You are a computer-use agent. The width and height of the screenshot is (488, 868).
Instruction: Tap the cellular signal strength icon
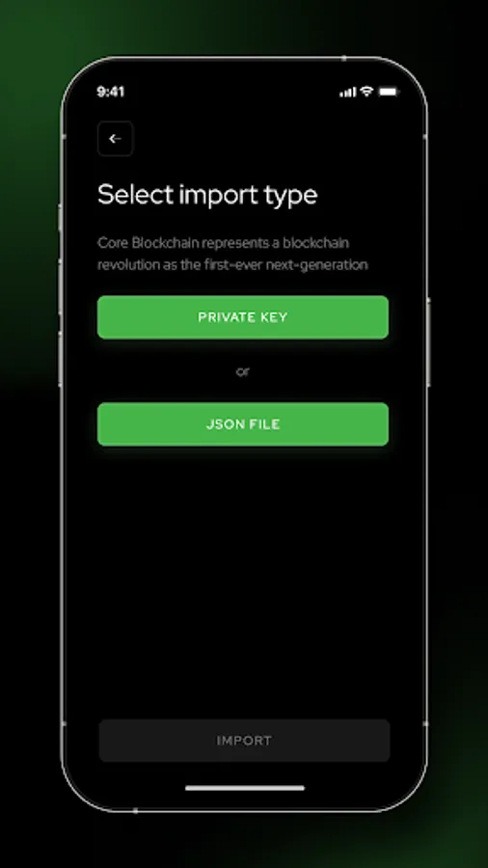click(x=347, y=92)
